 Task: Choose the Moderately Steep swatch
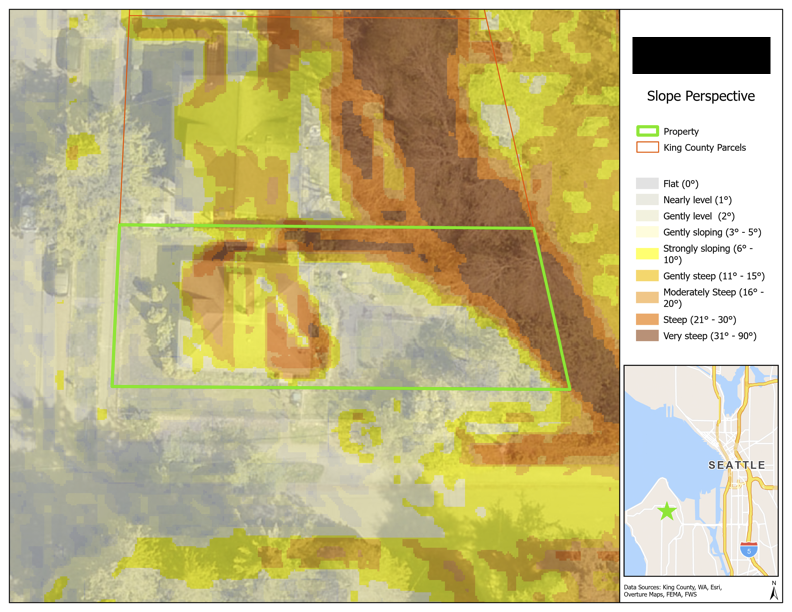647,296
